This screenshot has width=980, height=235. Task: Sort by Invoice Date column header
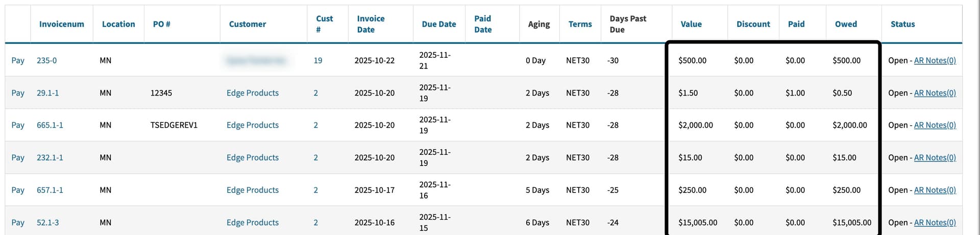tap(371, 24)
